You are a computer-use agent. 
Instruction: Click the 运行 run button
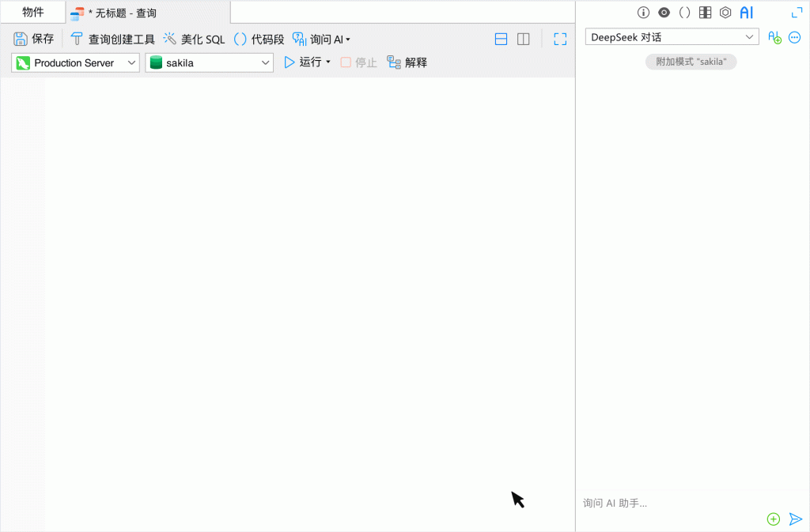pos(305,62)
